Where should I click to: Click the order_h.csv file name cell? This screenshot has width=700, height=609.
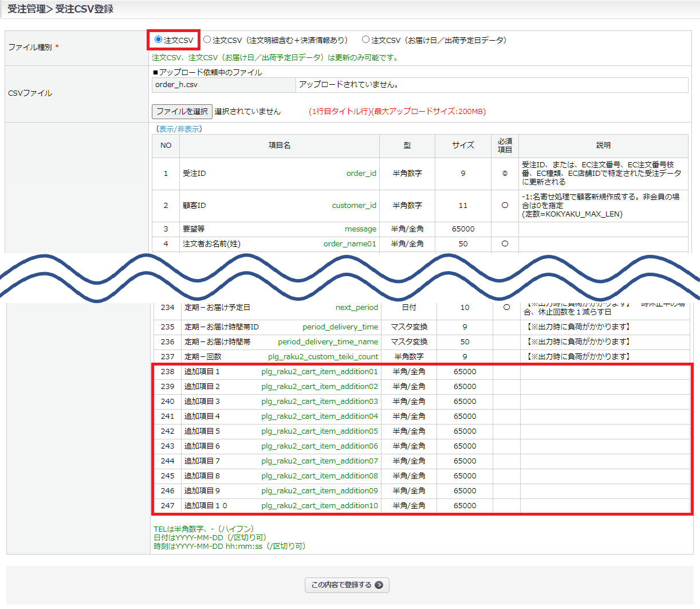(176, 85)
